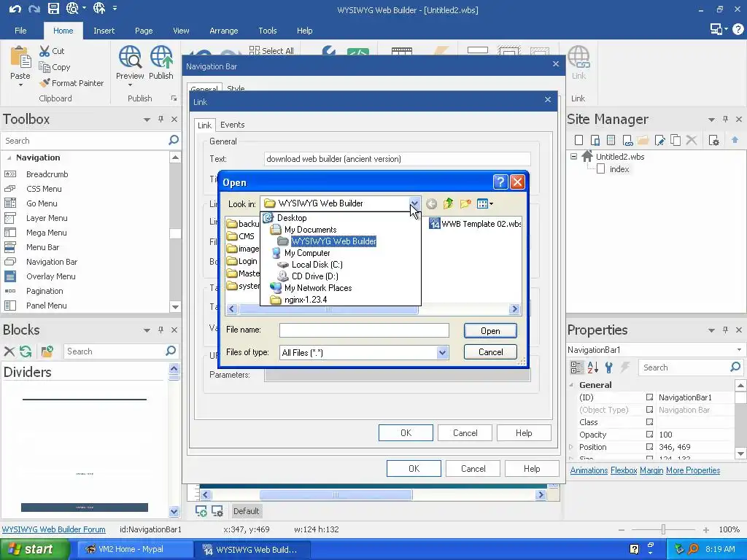
Task: Click OK in the Link dialog
Action: [406, 433]
